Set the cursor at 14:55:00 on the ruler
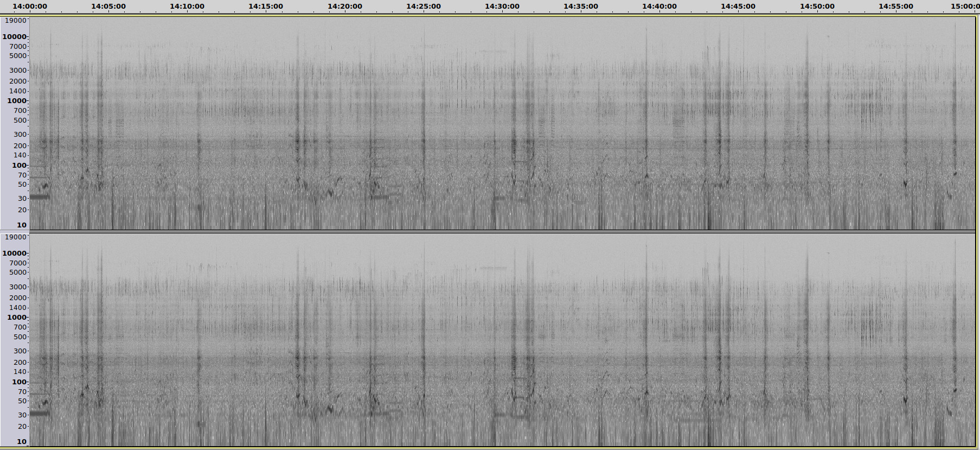Image resolution: width=980 pixels, height=450 pixels. [x=896, y=7]
